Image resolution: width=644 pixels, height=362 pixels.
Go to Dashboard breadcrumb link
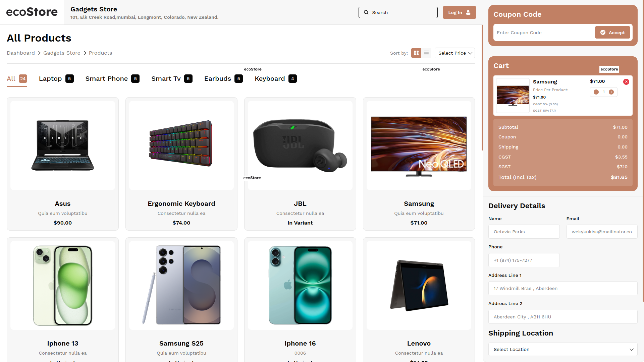(x=21, y=53)
